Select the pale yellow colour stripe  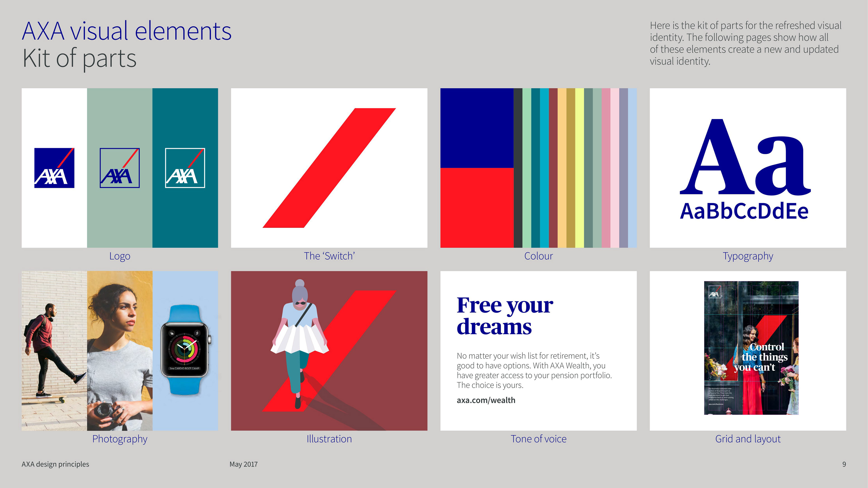580,168
